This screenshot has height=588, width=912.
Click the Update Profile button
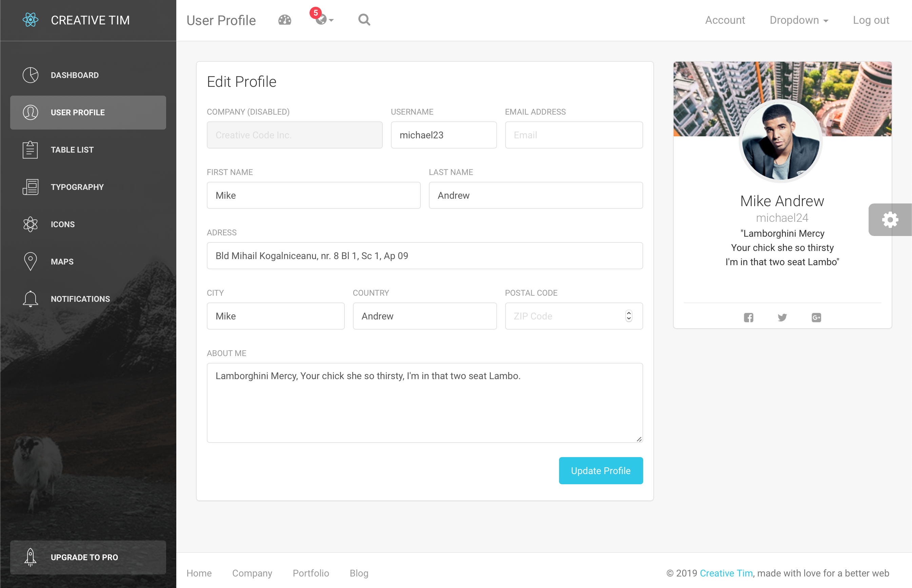click(x=601, y=470)
